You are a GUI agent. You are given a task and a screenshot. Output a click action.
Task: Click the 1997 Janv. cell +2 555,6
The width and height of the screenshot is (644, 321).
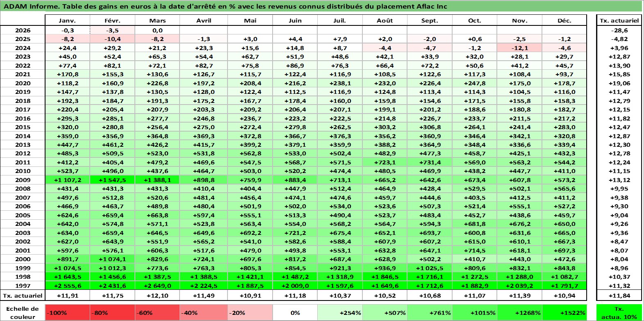click(x=67, y=286)
